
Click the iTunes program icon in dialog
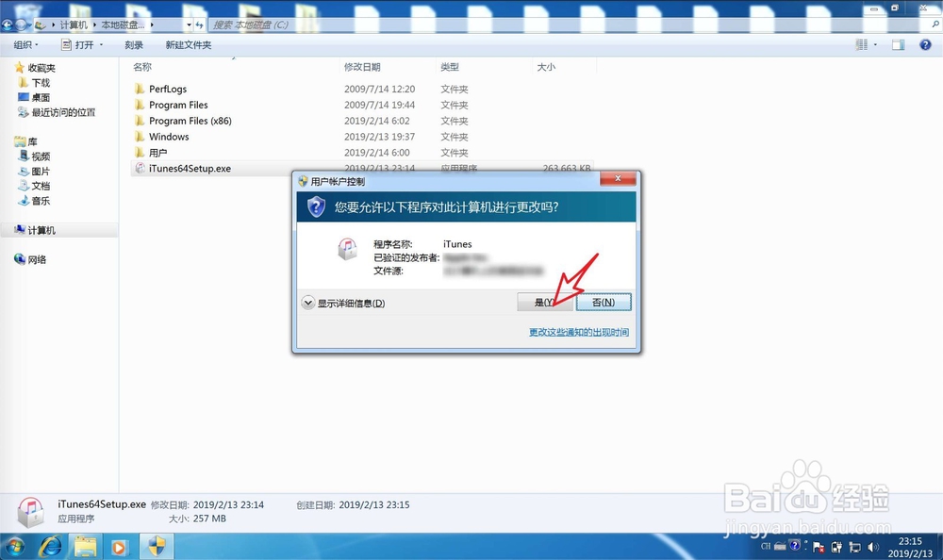click(x=347, y=249)
